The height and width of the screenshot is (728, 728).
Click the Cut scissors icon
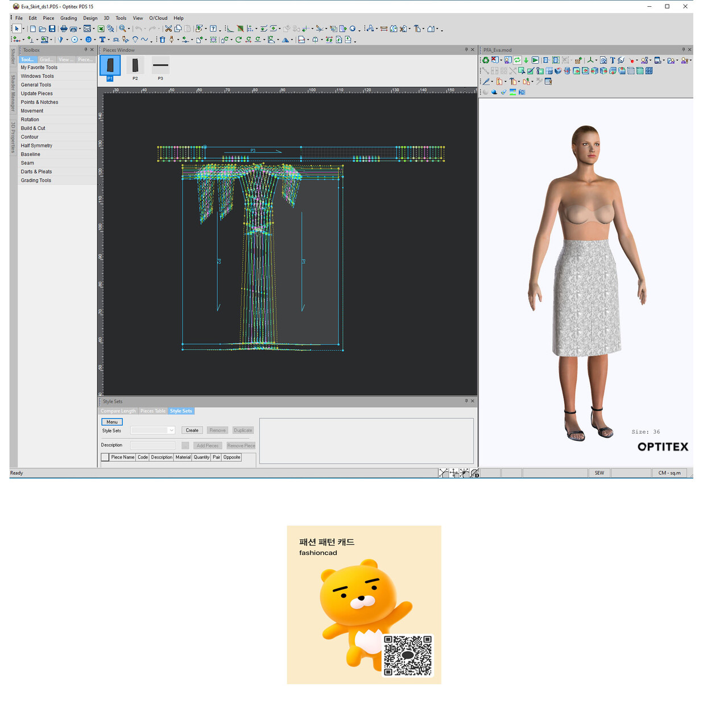click(x=168, y=28)
